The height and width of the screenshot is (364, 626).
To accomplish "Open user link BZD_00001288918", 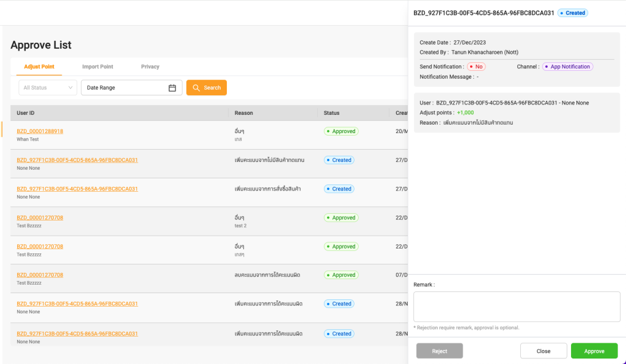I will point(40,131).
